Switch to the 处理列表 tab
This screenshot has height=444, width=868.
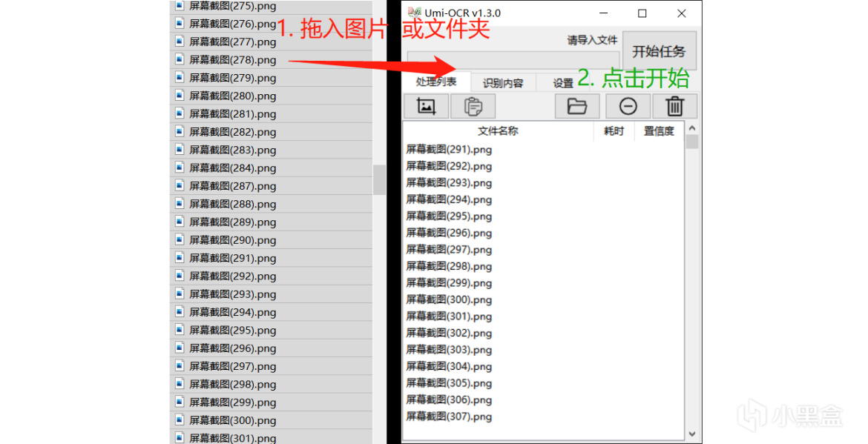point(436,82)
